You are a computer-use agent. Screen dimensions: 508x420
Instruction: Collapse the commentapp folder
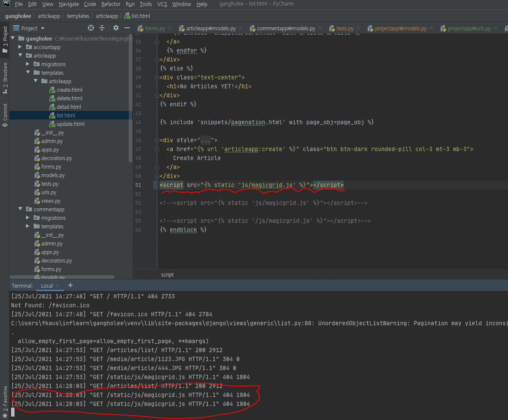20,209
